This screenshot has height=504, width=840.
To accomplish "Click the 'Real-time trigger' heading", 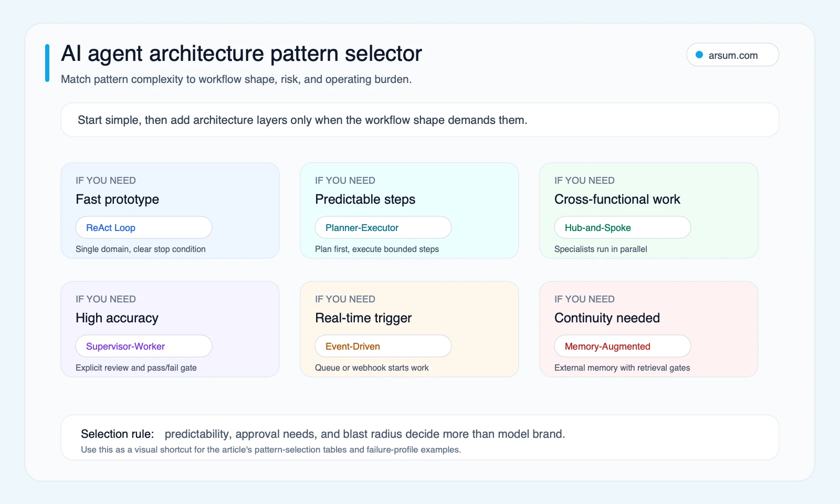I will tap(363, 318).
